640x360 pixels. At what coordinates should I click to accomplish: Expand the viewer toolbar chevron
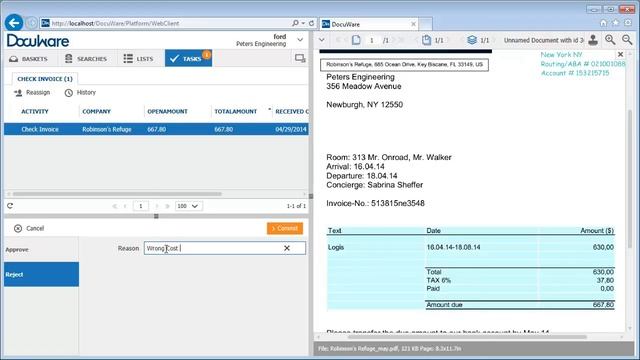point(322,40)
